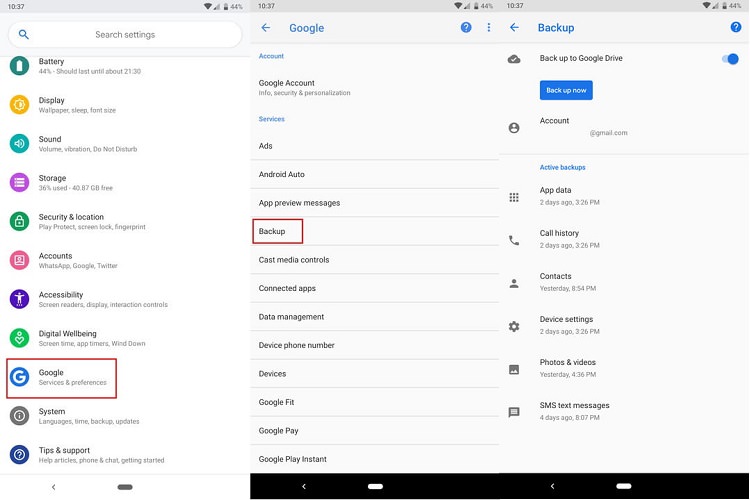Open Google Account info and security

click(x=375, y=88)
